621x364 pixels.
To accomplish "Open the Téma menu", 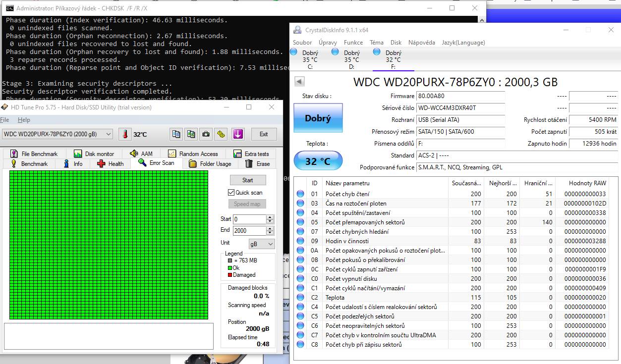I will (376, 43).
